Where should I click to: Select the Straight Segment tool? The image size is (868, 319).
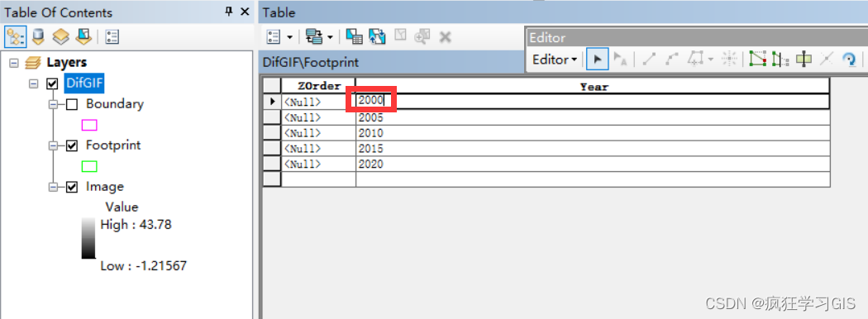(x=649, y=60)
